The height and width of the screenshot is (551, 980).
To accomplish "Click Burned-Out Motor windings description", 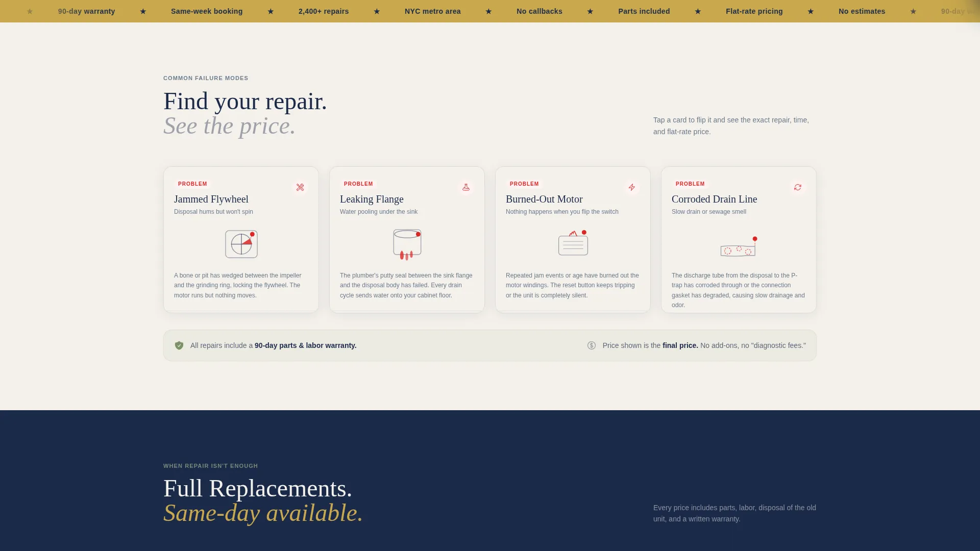I will click(x=572, y=285).
